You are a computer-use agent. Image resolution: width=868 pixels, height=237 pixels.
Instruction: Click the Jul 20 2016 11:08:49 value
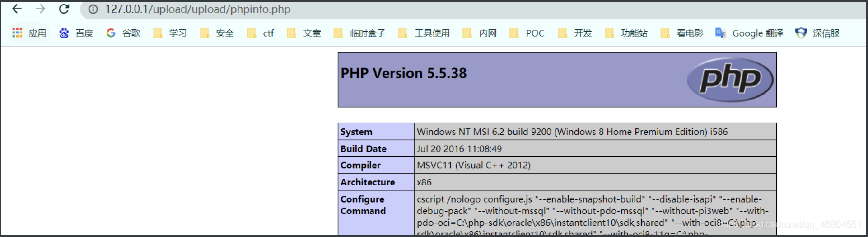point(459,148)
